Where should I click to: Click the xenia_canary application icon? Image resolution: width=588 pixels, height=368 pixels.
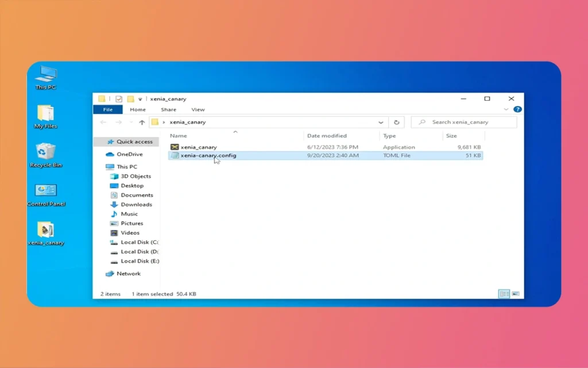point(175,147)
